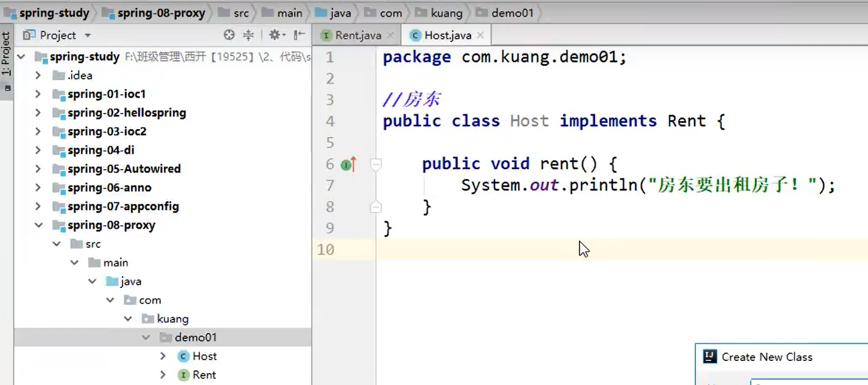Viewport: 868px width, 385px height.
Task: Click the src breadcrumb
Action: (234, 13)
